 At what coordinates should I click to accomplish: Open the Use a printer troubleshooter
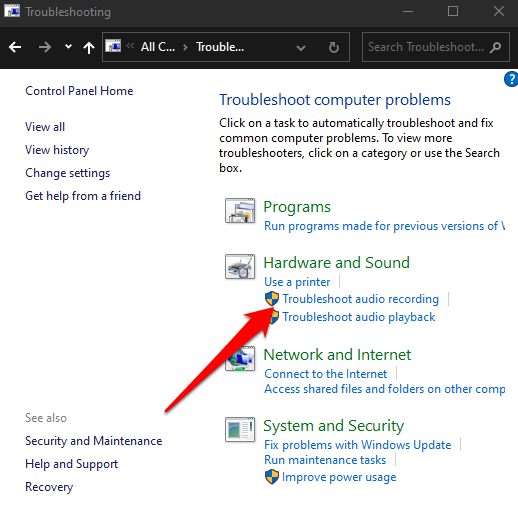point(297,282)
